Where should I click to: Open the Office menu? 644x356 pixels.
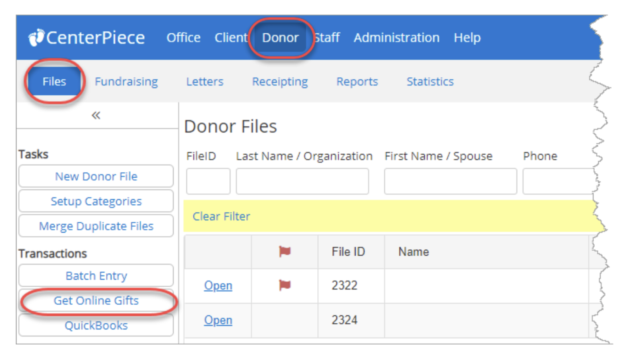[x=183, y=38]
